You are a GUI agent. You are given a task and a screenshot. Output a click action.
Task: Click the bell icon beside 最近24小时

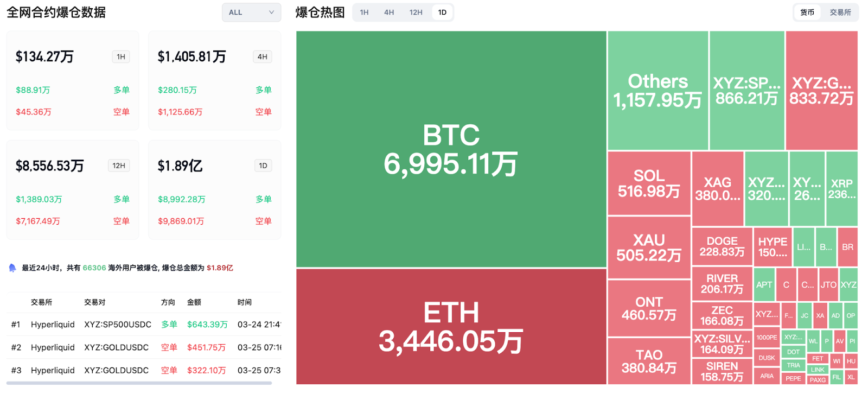(x=12, y=268)
